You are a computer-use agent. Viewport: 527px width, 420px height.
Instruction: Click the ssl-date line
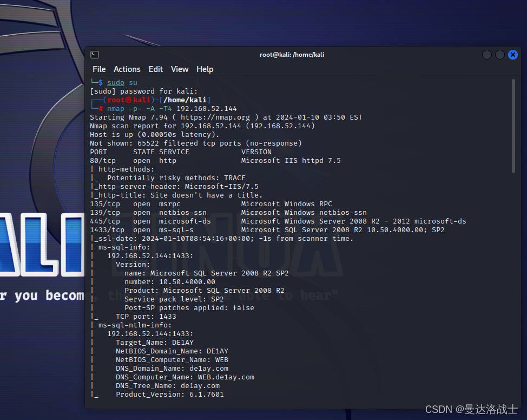coord(222,239)
